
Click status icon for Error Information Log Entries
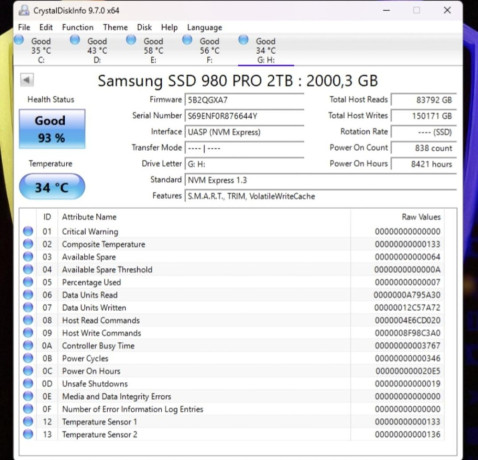[28, 408]
